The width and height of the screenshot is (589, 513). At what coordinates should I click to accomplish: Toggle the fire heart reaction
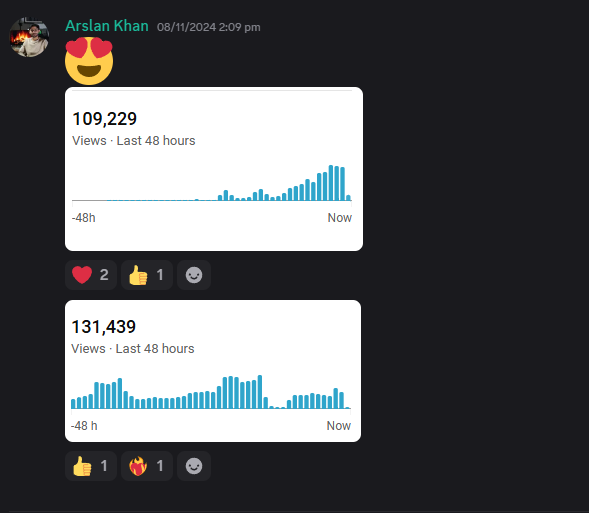147,466
